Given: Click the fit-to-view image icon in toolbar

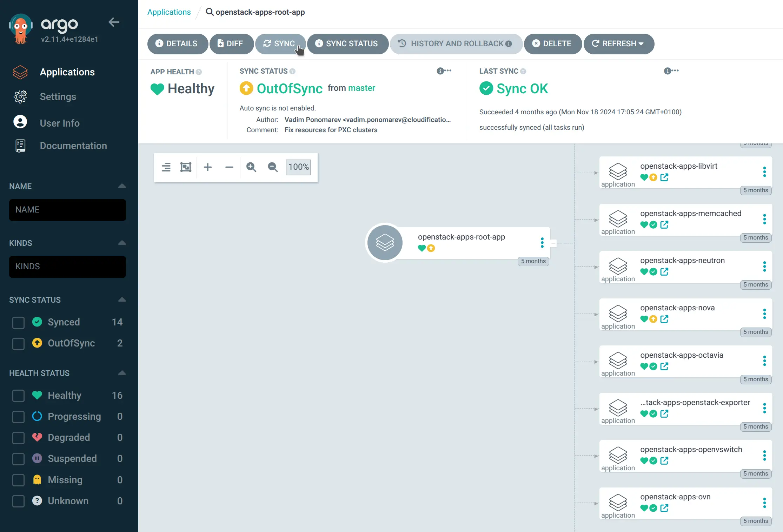Looking at the screenshot, I should click(186, 167).
